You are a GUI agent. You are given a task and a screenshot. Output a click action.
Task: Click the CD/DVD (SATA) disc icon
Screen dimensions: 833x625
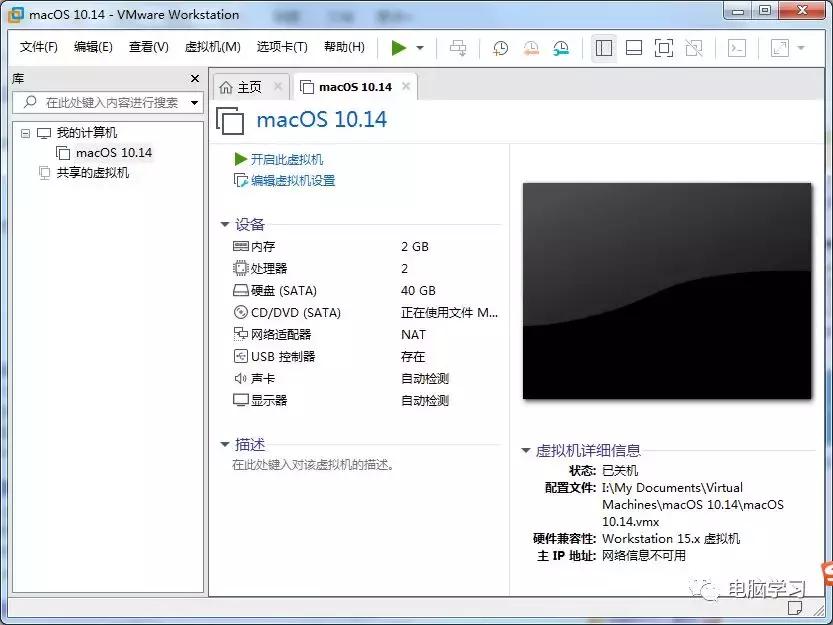pyautogui.click(x=241, y=312)
